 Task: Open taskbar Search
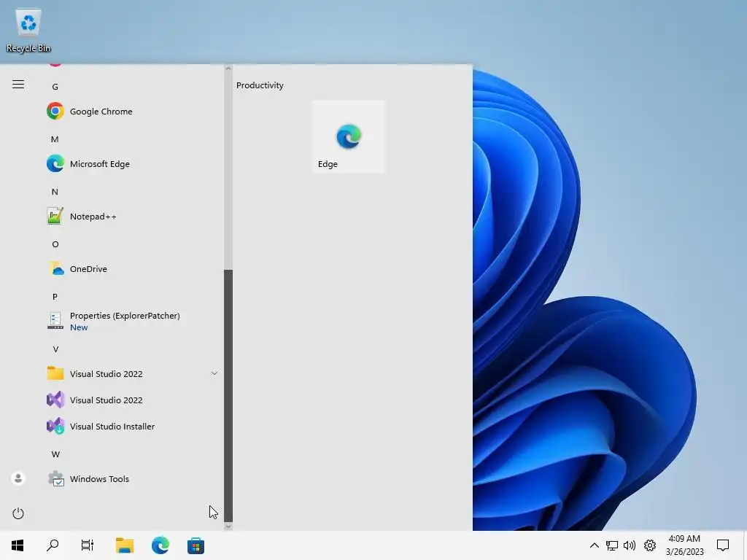(53, 545)
